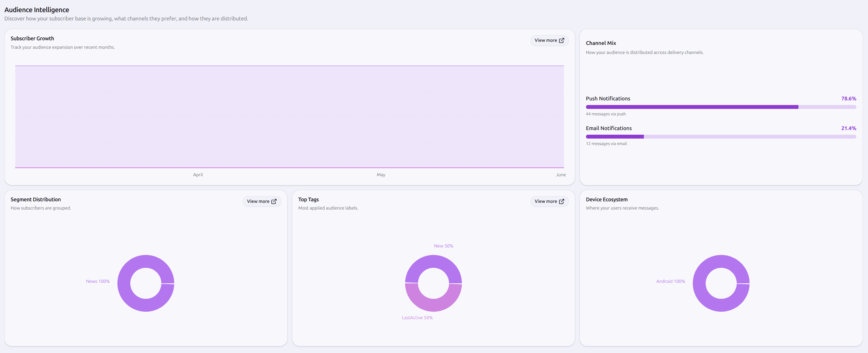The image size is (868, 353).
Task: Click the 'News 100%' chart label
Action: pos(98,281)
